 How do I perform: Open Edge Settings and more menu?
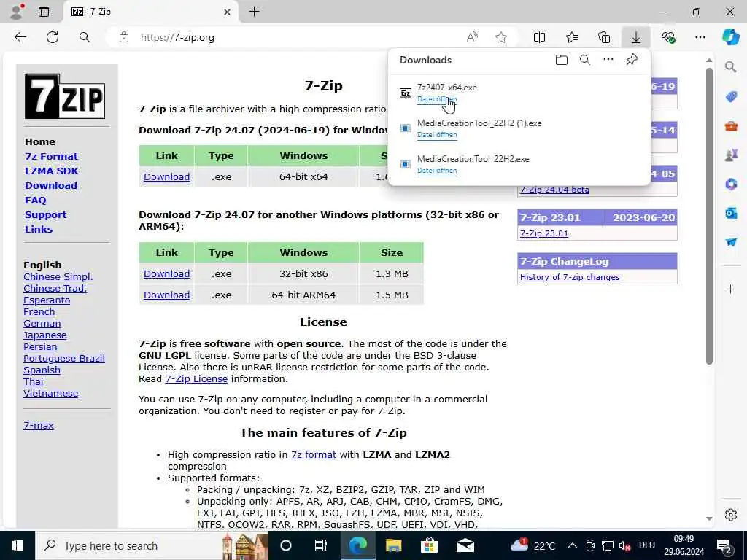[x=700, y=37]
